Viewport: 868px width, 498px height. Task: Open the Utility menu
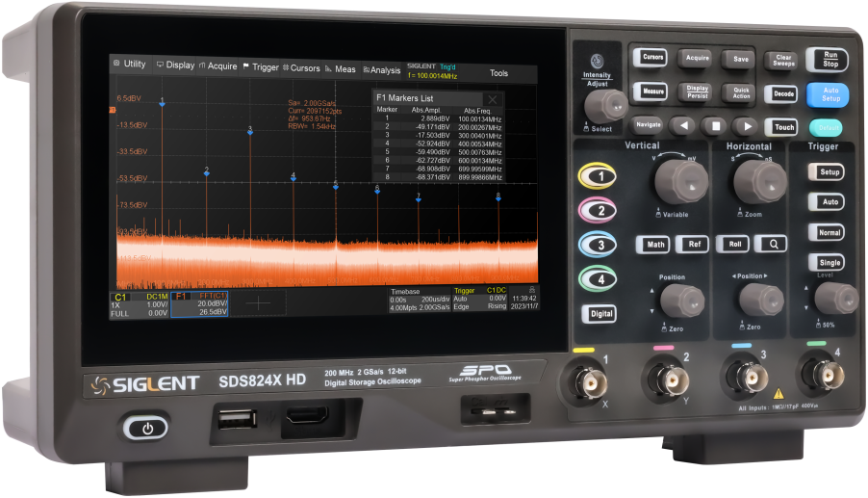pos(130,64)
